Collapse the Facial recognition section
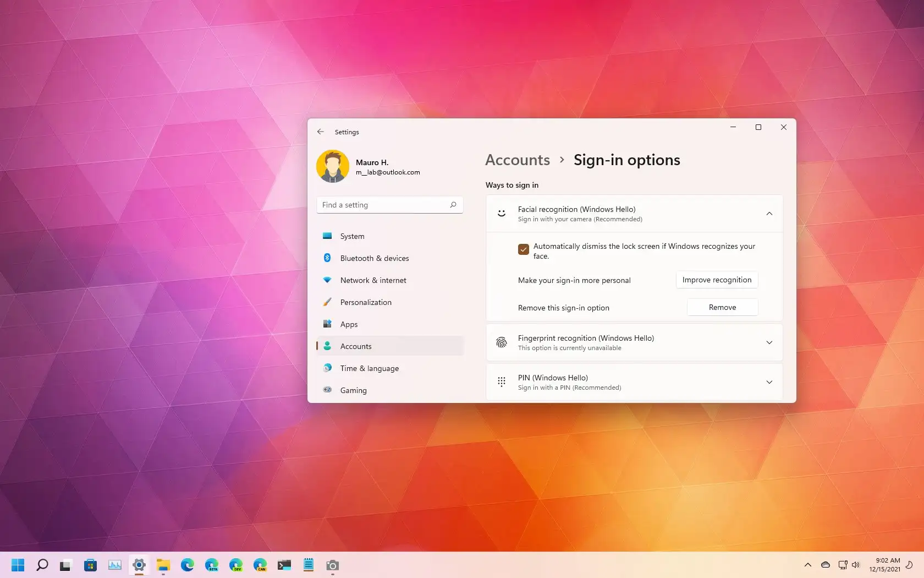This screenshot has width=924, height=578. (x=769, y=214)
